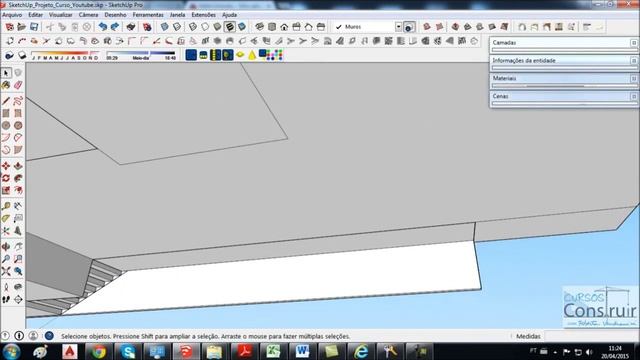Choose the Protractor tool
640x360 pixels.
6,218
